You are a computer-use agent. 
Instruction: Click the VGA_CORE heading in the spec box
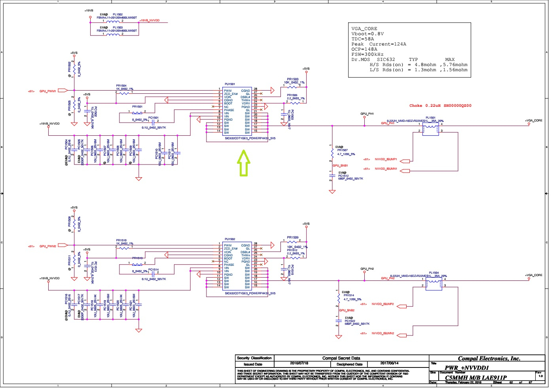click(364, 28)
